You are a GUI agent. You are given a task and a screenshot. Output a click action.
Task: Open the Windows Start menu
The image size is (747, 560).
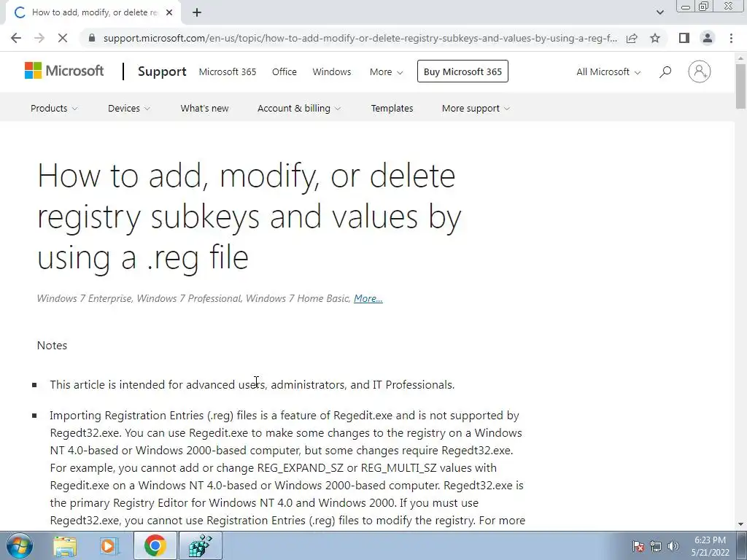(x=20, y=545)
